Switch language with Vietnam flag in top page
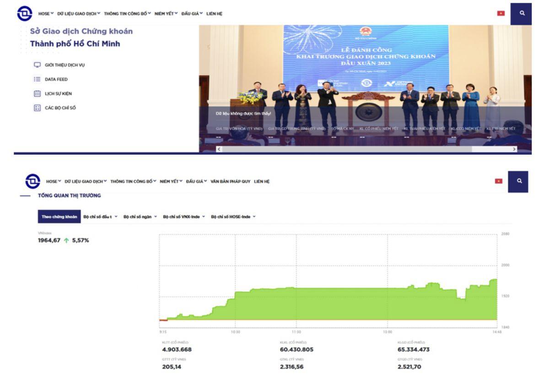 point(501,14)
